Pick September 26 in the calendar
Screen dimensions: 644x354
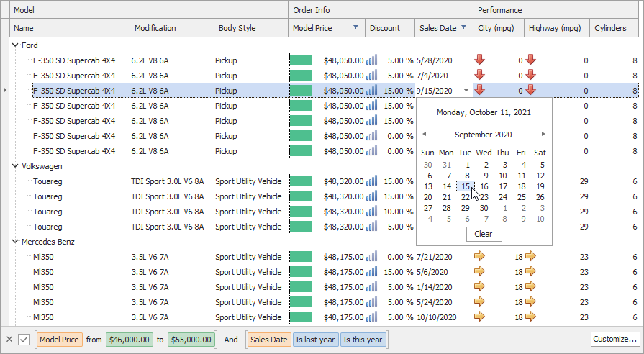pos(540,198)
